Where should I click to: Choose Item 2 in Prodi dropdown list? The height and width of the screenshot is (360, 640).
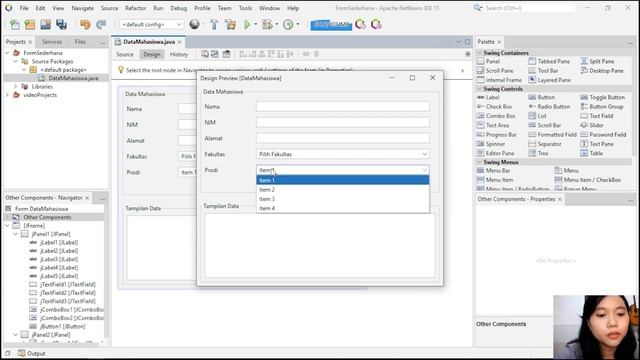[343, 190]
